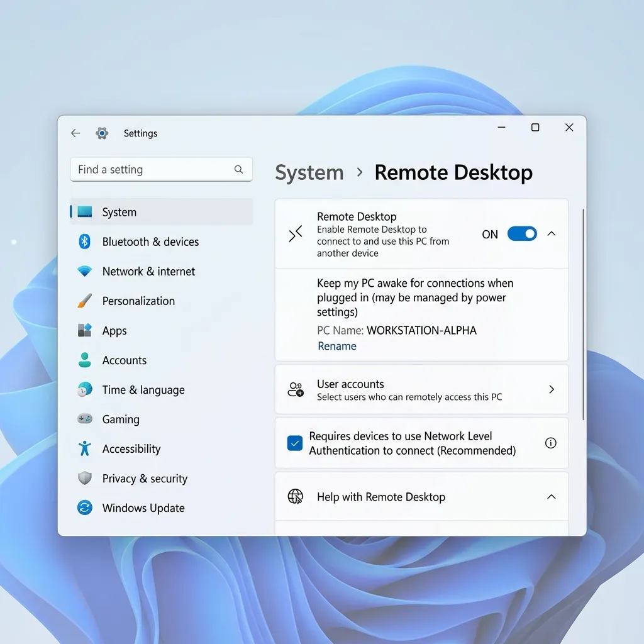
Task: Click the back arrow in Settings
Action: tap(75, 133)
